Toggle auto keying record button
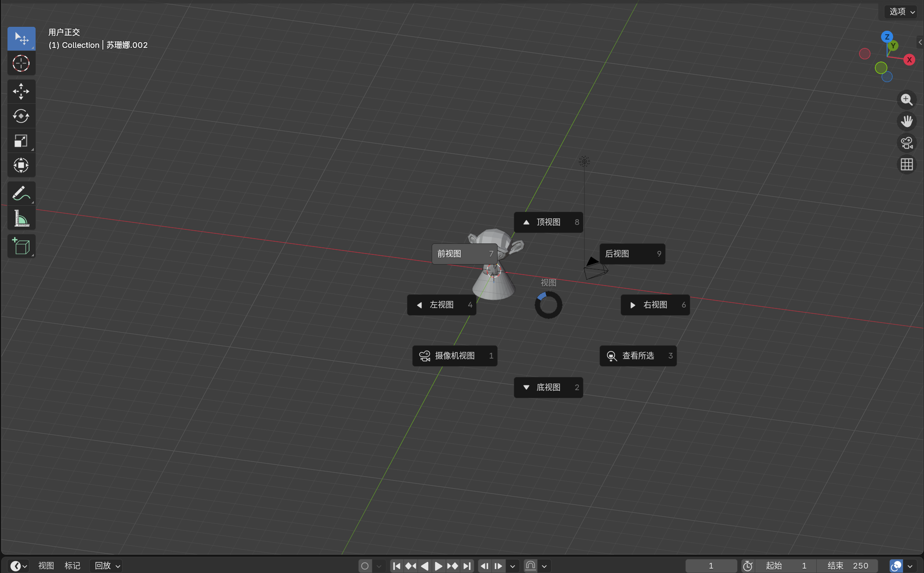 tap(365, 566)
